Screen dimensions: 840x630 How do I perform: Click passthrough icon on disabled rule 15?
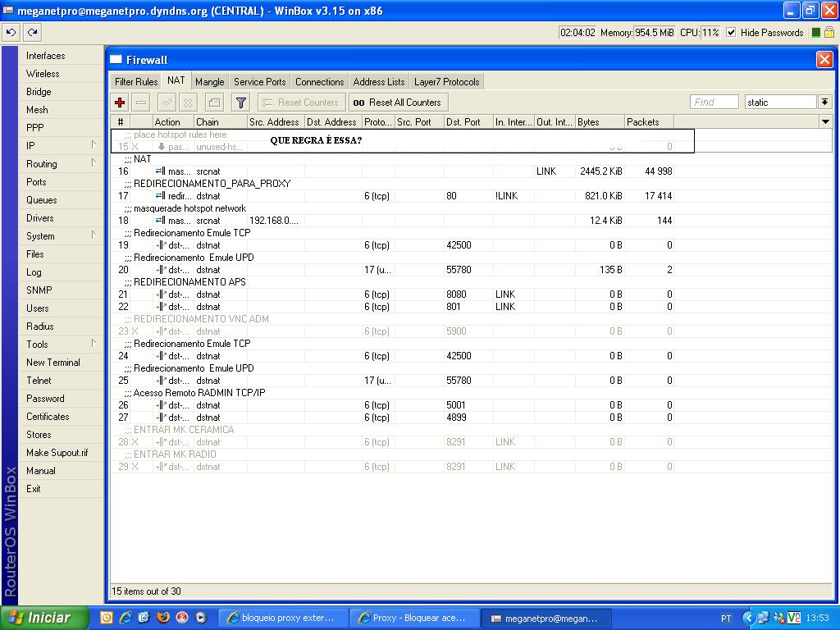click(x=162, y=147)
